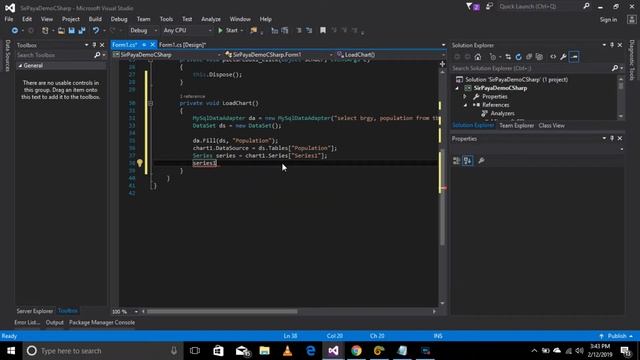This screenshot has height=360, width=640.
Task: Click the Collapse All icon in Solution Explorer
Action: [529, 57]
